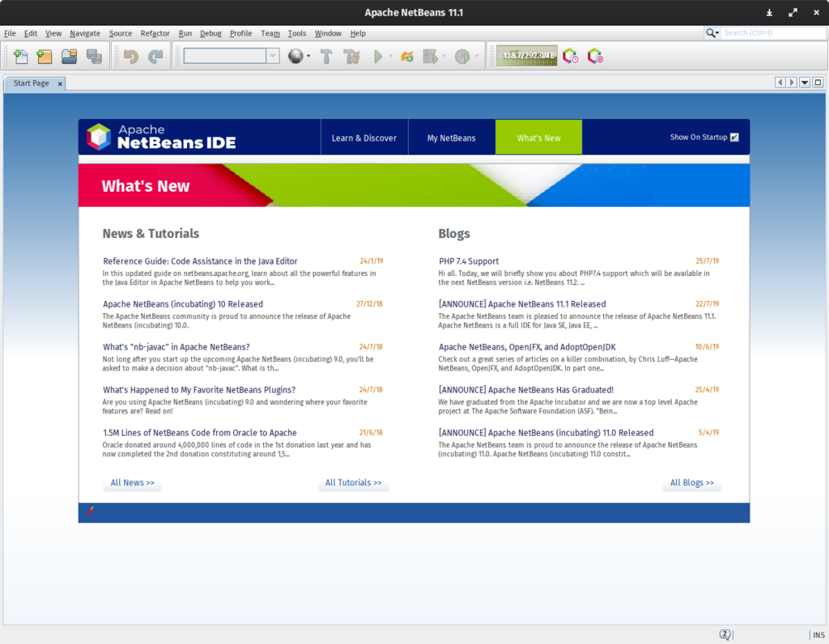Viewport: 829px width, 644px height.
Task: Toggle the Show On Startup checkbox
Action: click(734, 138)
